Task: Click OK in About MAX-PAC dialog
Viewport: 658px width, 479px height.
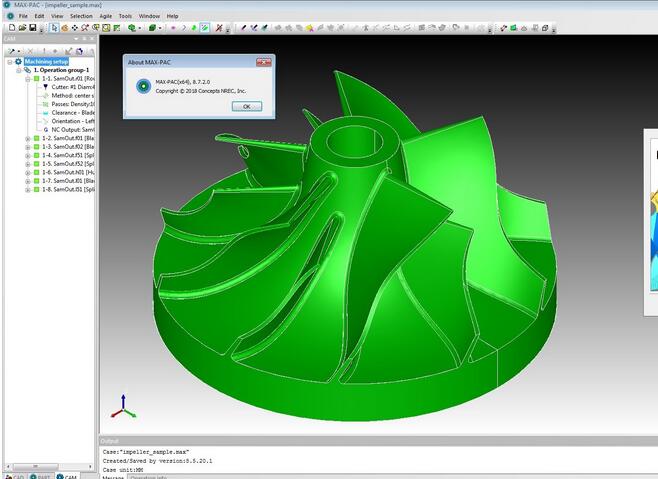Action: (x=247, y=106)
